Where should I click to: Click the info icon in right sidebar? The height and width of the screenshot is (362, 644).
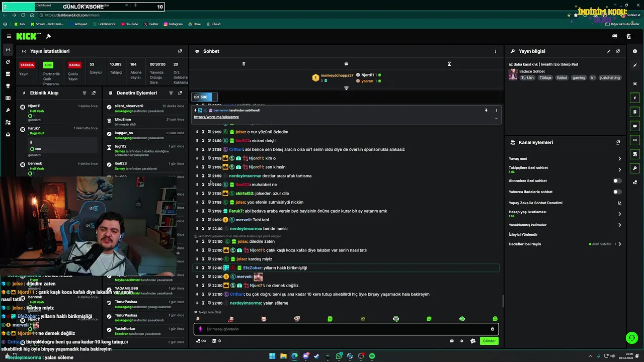[635, 51]
